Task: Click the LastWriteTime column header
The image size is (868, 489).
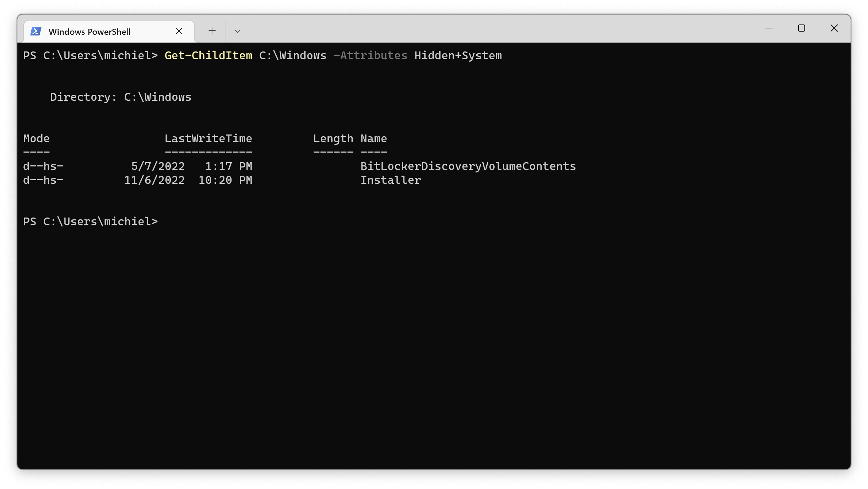Action: 208,139
